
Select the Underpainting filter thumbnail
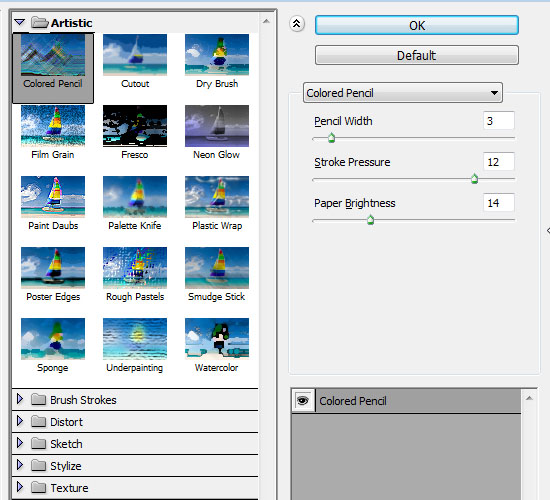click(135, 339)
